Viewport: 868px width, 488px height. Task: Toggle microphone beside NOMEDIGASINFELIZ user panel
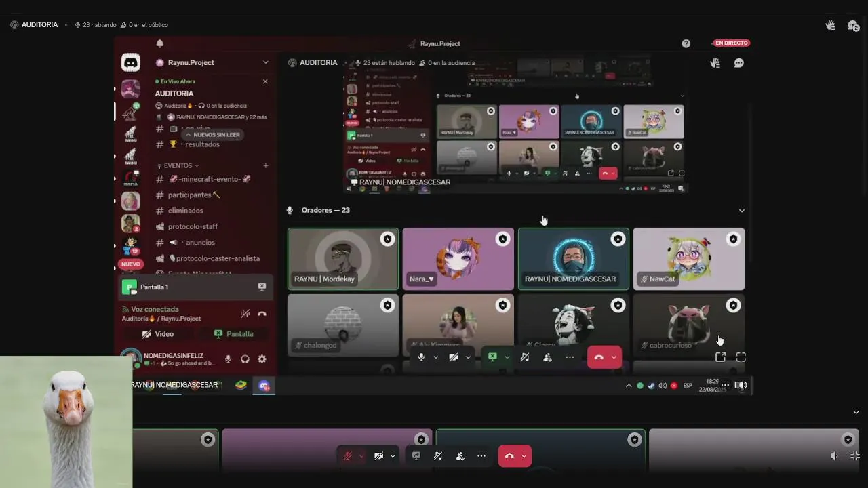point(229,359)
